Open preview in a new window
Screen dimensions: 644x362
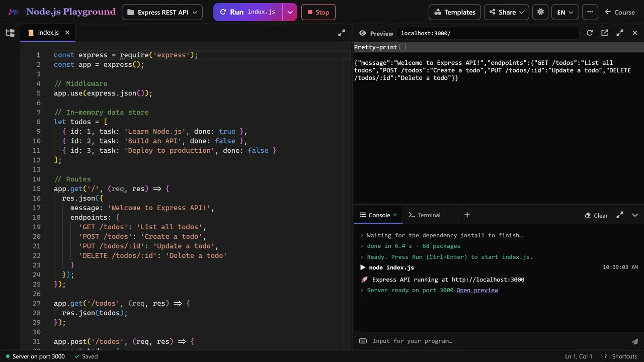click(605, 33)
